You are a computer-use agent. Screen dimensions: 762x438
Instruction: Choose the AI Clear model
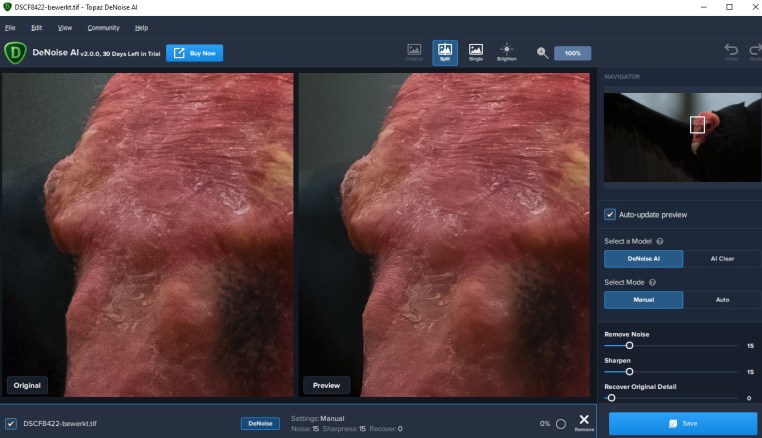[x=721, y=259]
